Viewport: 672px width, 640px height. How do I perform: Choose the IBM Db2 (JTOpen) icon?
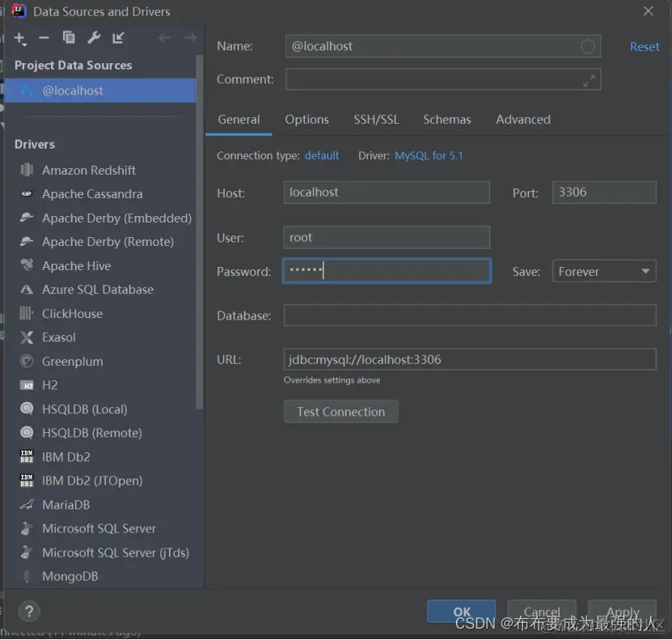coord(27,481)
